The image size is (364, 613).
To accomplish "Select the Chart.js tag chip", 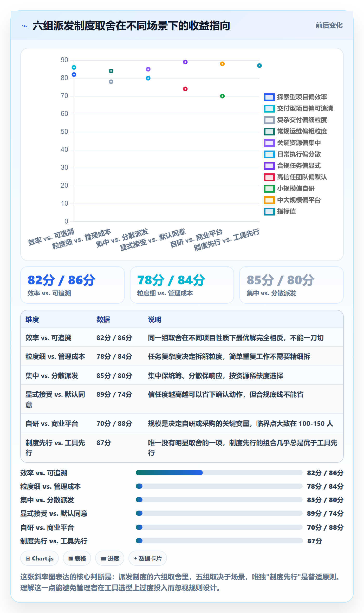I will [40, 558].
